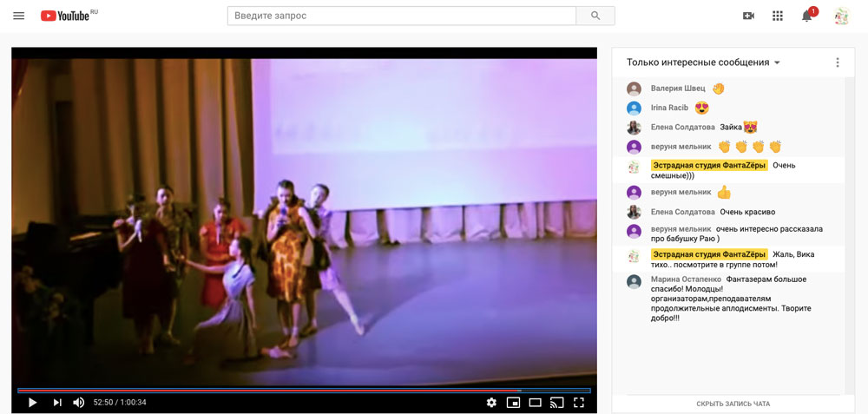
Task: Click веруня мельник avatar beside clapping emojis
Action: [x=634, y=147]
